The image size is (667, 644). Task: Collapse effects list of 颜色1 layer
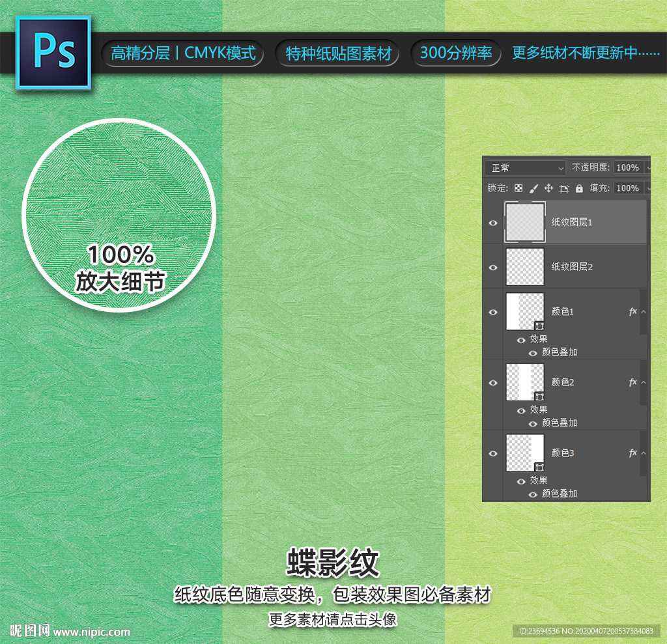[644, 311]
